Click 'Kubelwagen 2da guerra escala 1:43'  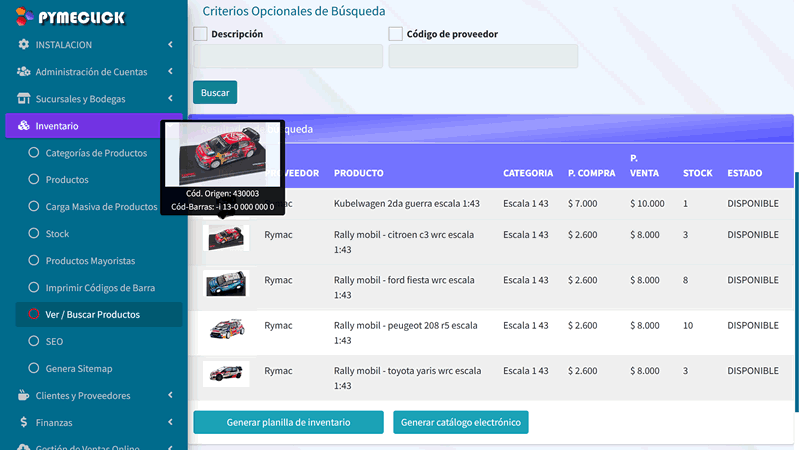(407, 204)
